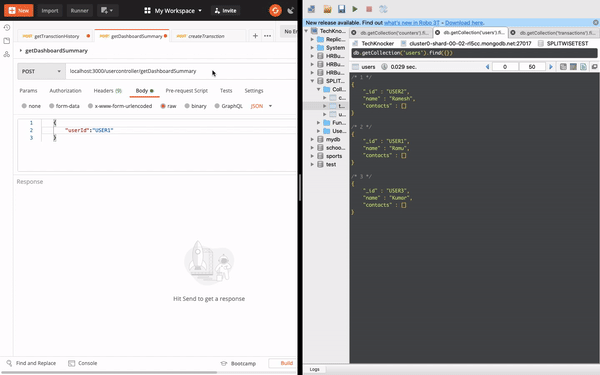Go to next results page arrow
600x375 pixels.
pos(551,67)
